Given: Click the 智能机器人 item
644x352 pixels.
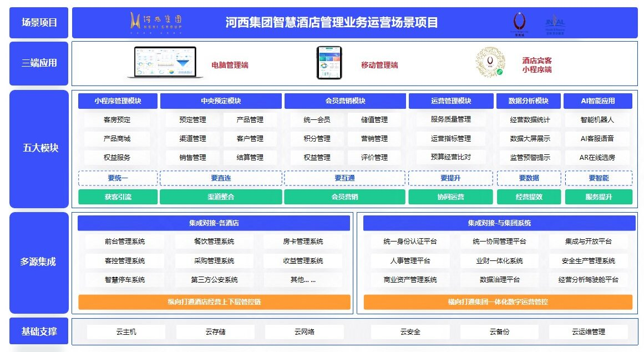Looking at the screenshot, I should click(x=597, y=120).
